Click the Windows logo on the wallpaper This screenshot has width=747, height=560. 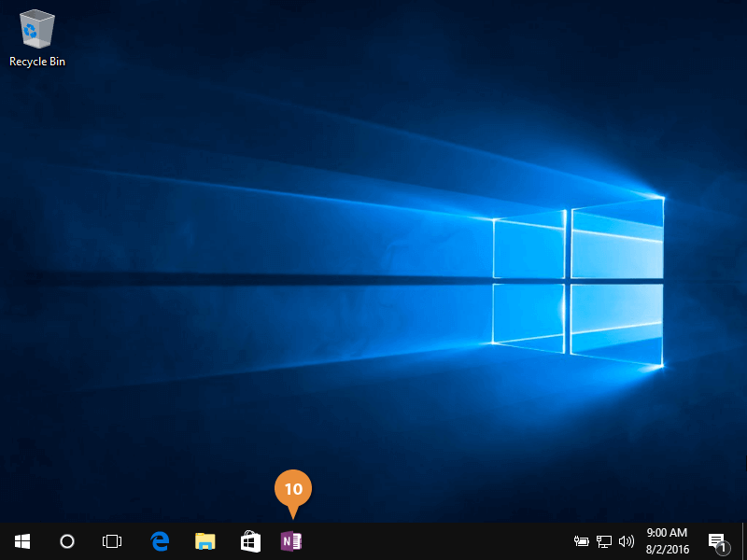pyautogui.click(x=577, y=285)
